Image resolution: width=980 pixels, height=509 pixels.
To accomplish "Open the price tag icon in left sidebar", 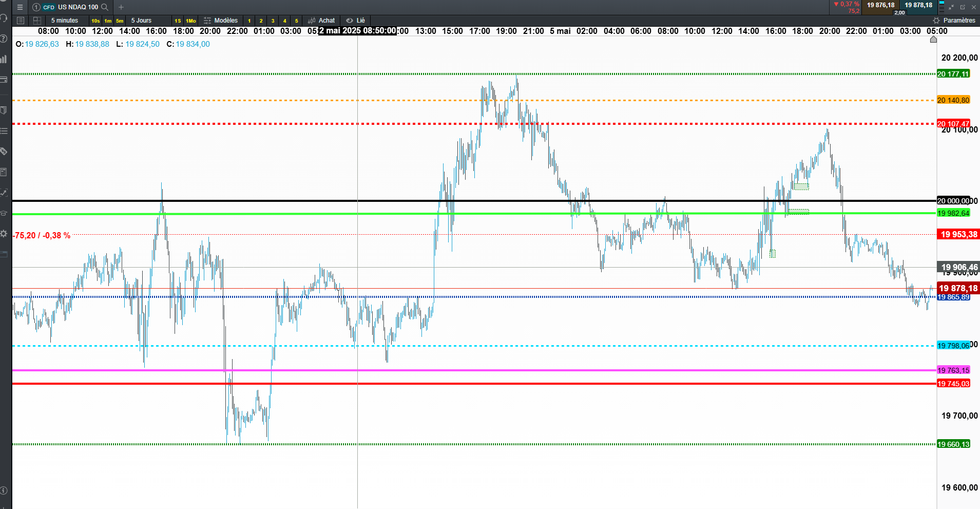I will click(x=4, y=152).
